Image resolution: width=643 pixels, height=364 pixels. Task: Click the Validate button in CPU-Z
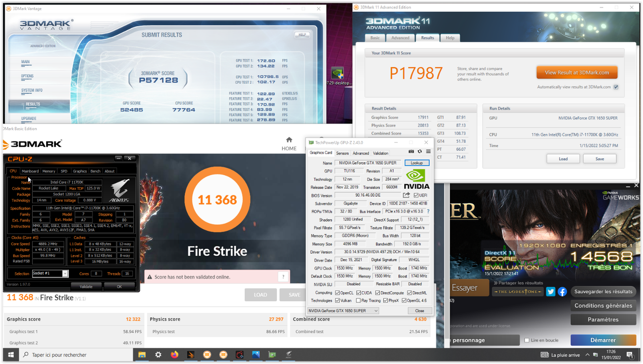tap(86, 287)
